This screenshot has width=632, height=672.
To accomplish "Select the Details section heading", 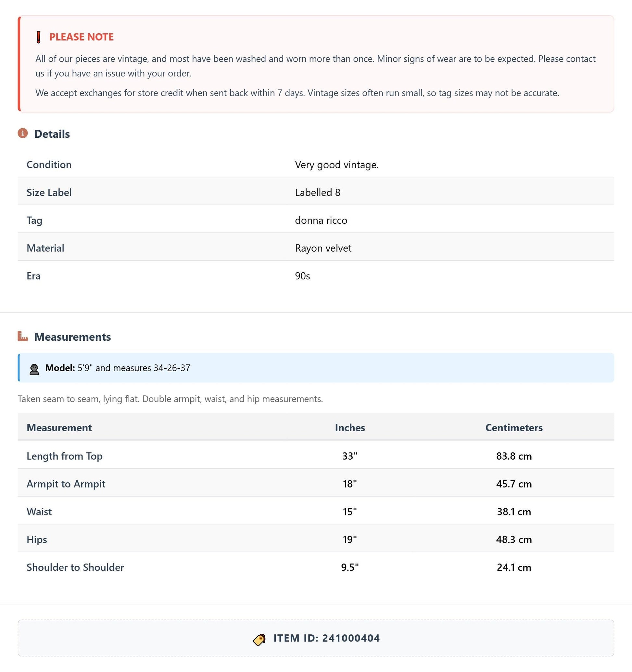I will (52, 134).
